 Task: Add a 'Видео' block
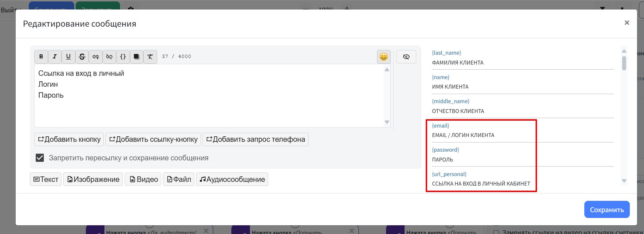[x=143, y=179]
